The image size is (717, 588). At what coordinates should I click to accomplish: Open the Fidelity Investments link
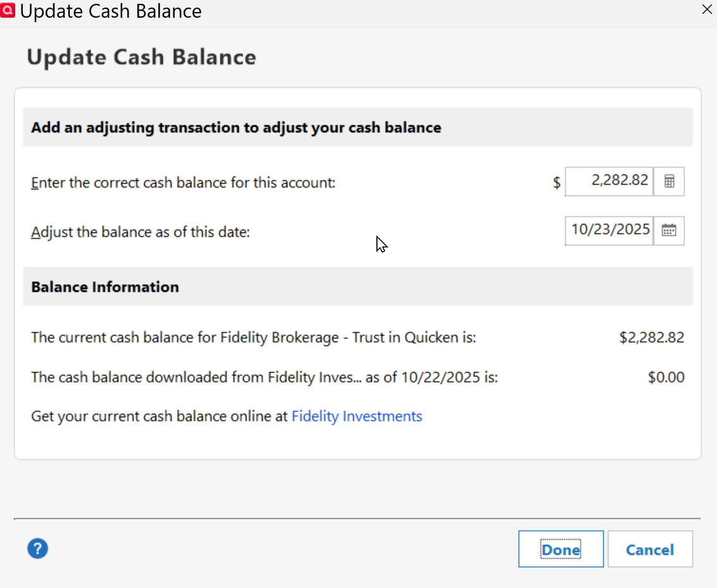pos(357,416)
